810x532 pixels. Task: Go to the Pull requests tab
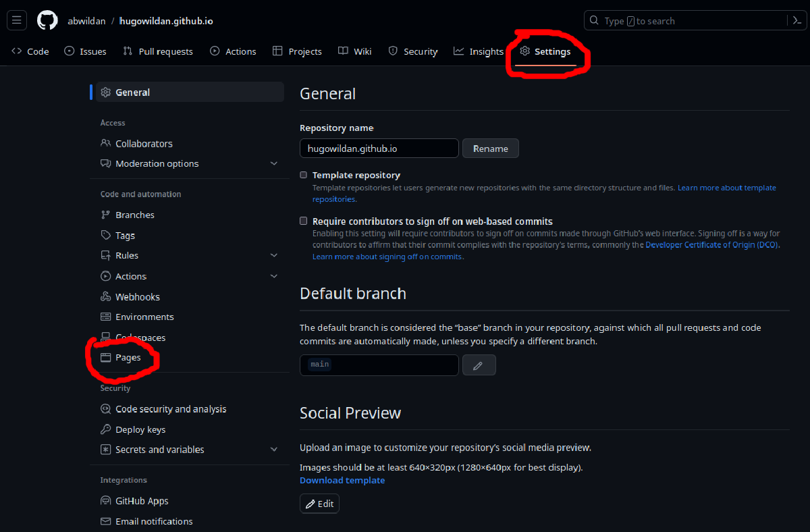pos(158,51)
